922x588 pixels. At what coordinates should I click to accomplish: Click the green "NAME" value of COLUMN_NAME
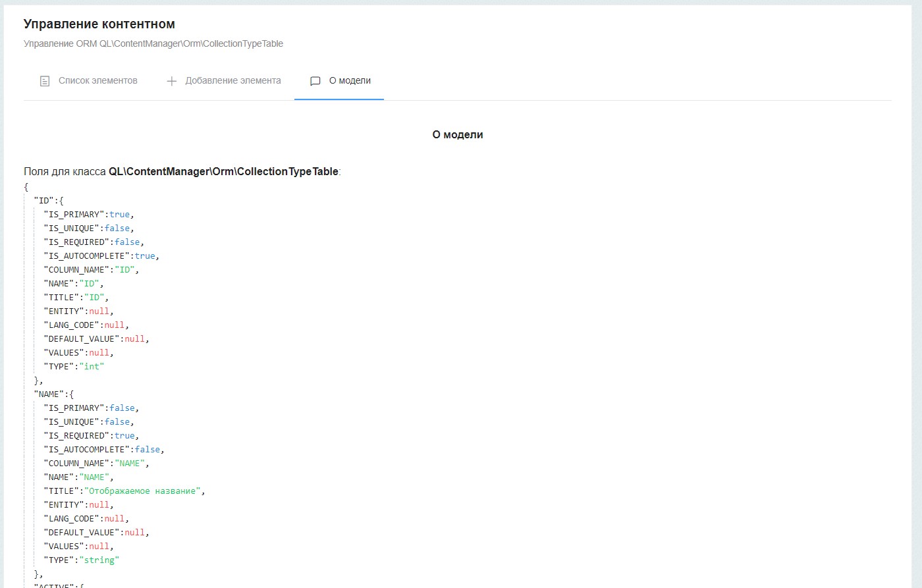click(130, 464)
